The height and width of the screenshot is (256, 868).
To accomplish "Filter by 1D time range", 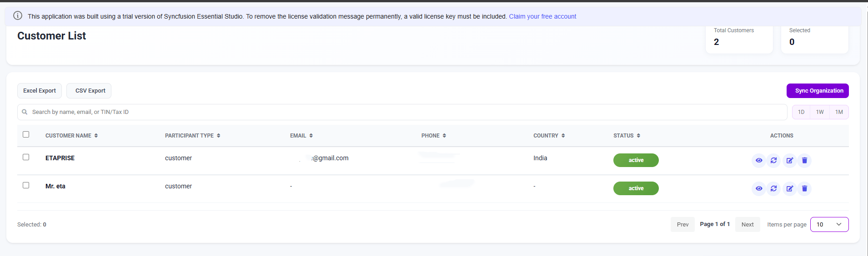I will pyautogui.click(x=801, y=112).
